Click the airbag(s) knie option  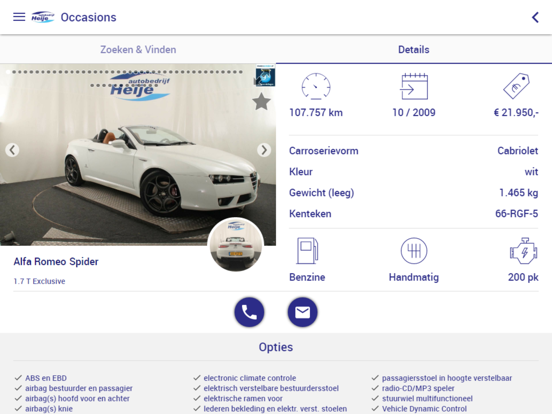click(49, 409)
